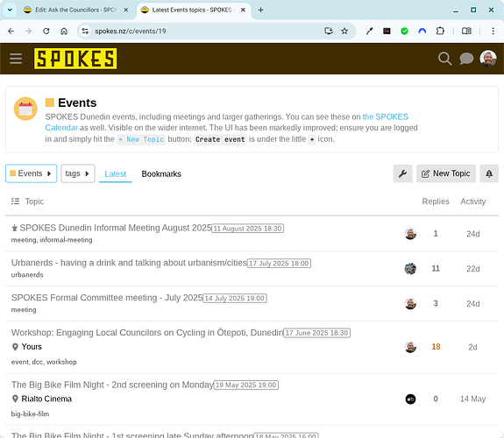The image size is (504, 438).
Task: Click the SPOKES yellow logo
Action: tap(75, 59)
